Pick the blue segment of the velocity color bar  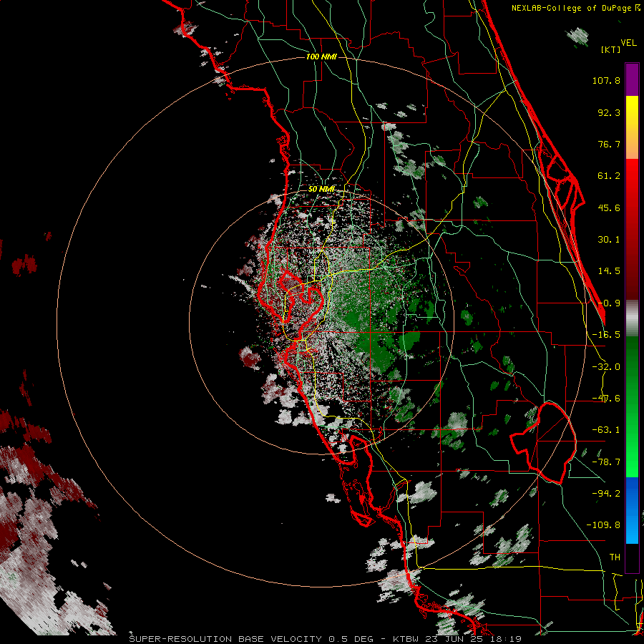(632, 510)
